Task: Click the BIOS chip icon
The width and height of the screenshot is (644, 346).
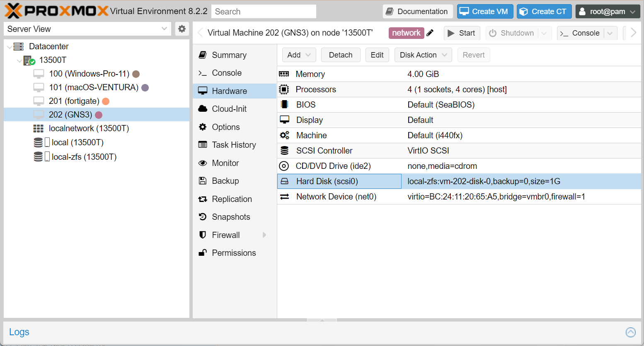Action: [284, 105]
